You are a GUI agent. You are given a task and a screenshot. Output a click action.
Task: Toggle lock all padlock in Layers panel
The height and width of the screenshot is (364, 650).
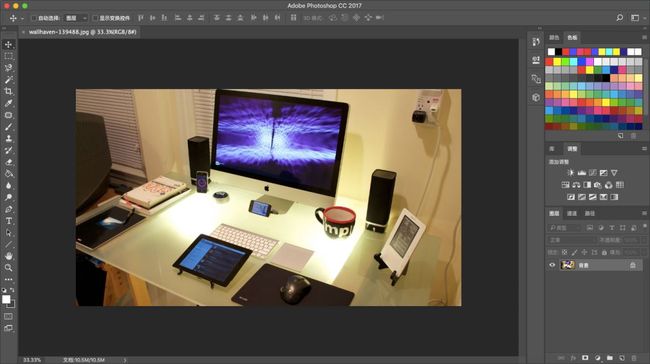pyautogui.click(x=604, y=252)
